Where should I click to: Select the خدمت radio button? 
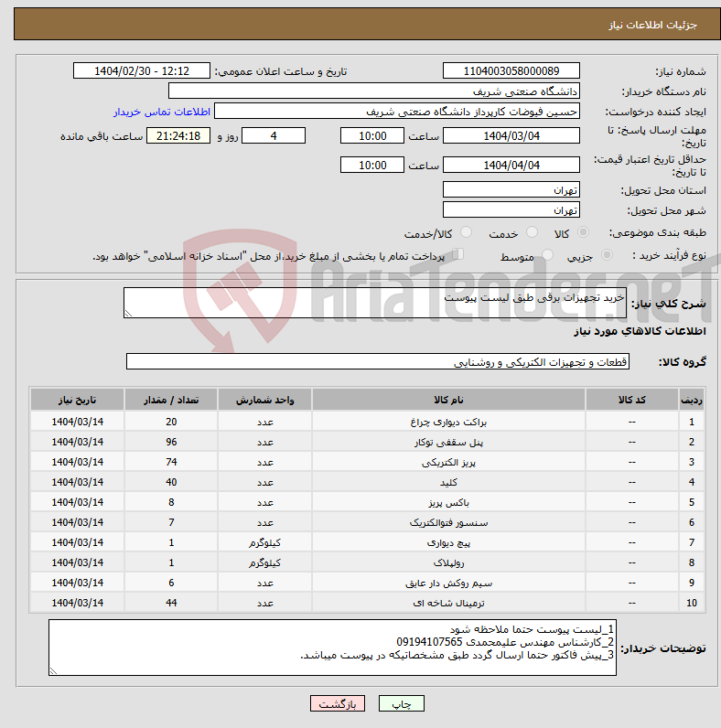tap(532, 231)
